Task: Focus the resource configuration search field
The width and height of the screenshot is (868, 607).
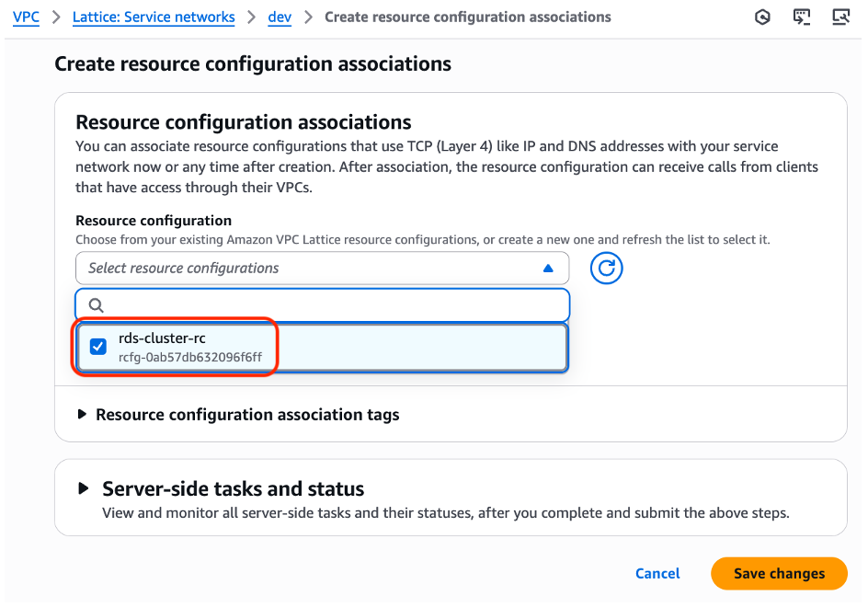Action: [x=331, y=305]
